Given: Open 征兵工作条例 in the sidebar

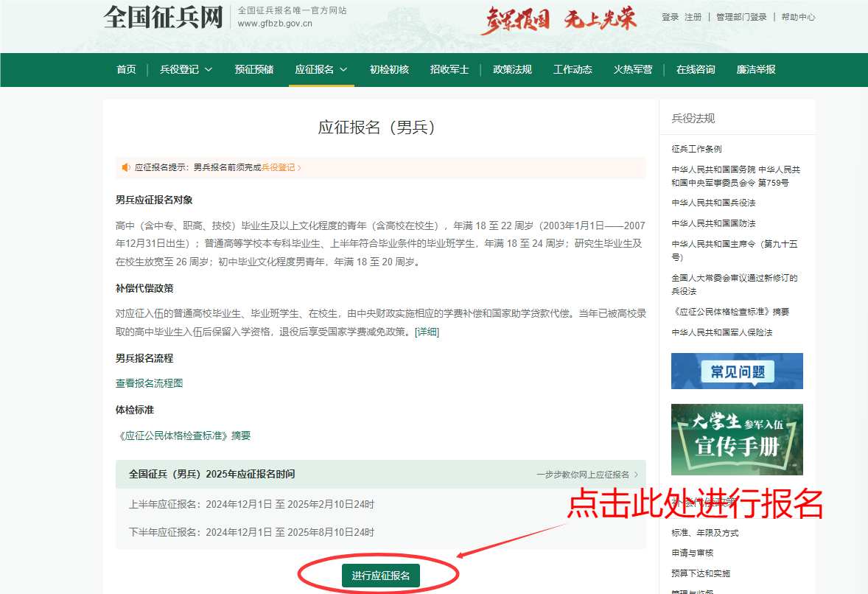Looking at the screenshot, I should [696, 149].
